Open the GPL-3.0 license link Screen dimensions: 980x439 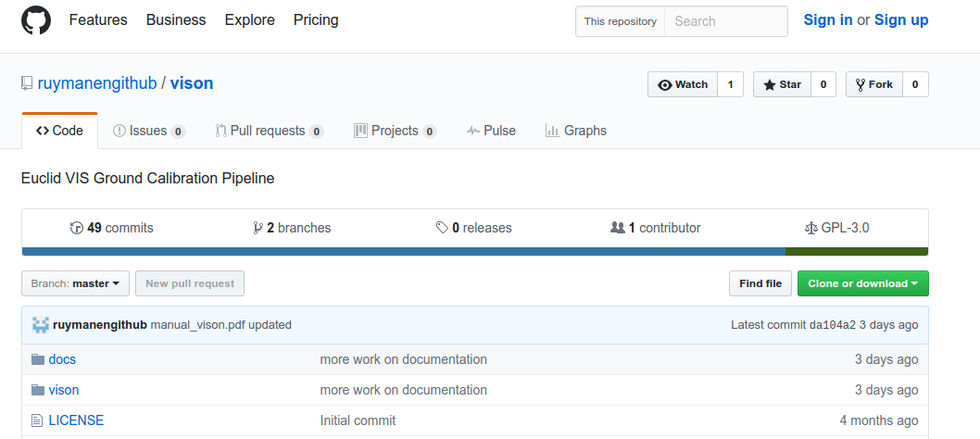[836, 228]
